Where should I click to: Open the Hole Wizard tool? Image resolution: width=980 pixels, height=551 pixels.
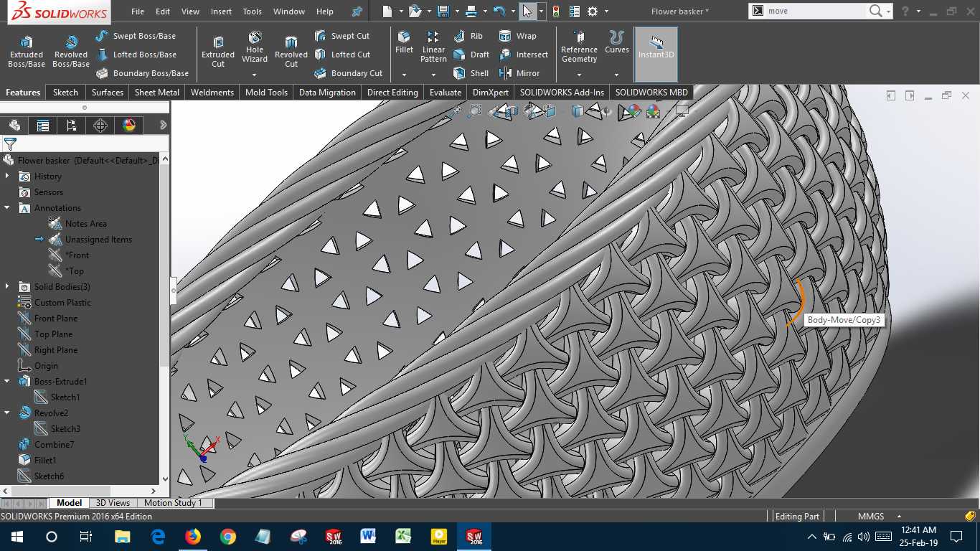tap(255, 47)
